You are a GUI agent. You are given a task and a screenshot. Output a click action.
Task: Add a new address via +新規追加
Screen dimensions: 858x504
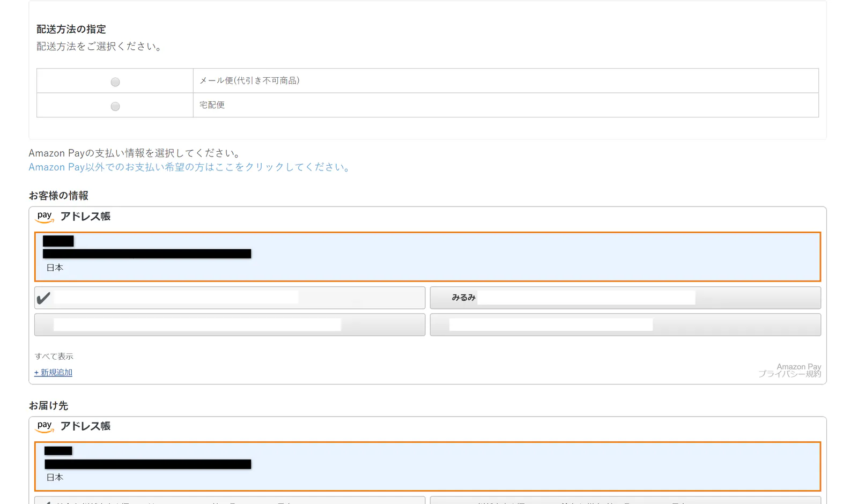(53, 373)
